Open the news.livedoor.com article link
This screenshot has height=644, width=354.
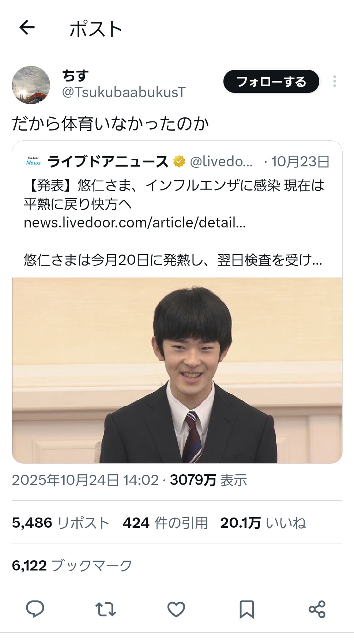click(135, 222)
